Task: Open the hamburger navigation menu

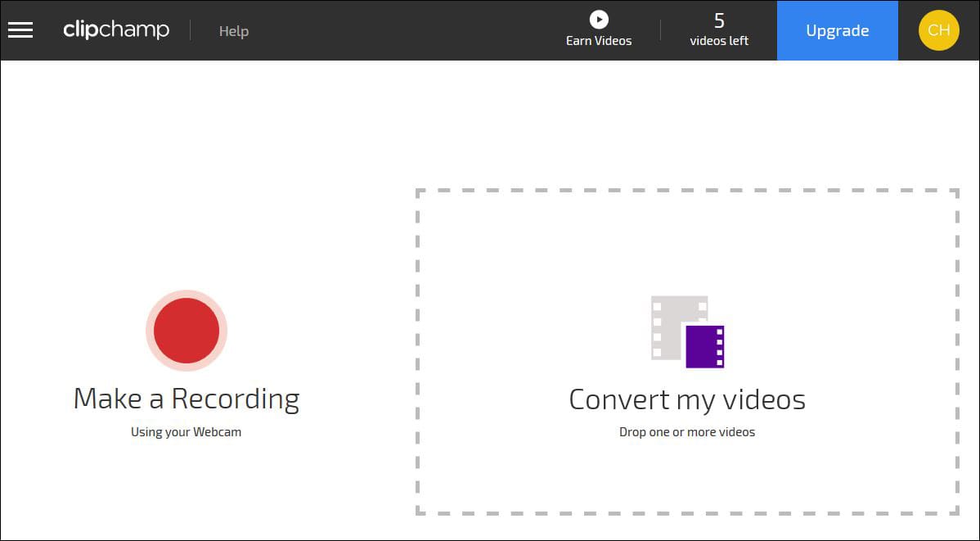Action: point(20,29)
